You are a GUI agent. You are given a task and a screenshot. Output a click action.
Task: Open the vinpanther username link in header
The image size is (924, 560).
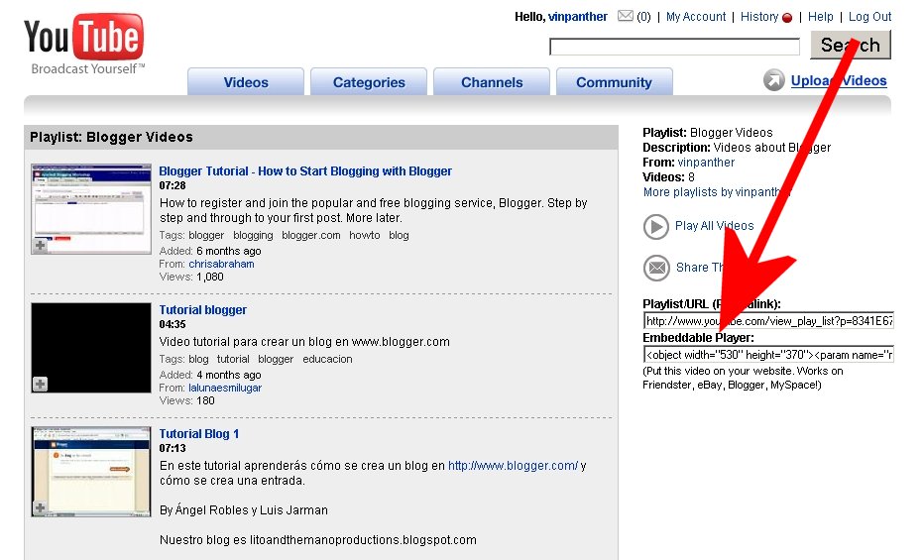click(577, 17)
